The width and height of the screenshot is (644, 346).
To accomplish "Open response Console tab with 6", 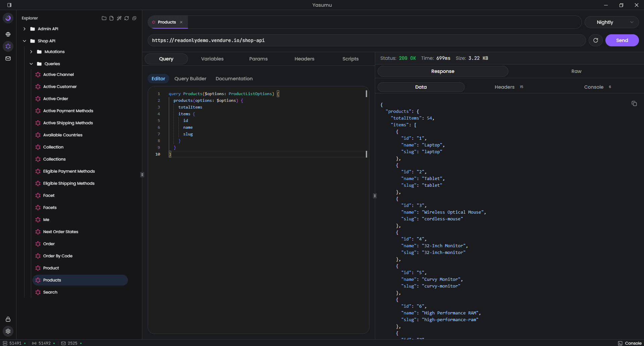I will point(598,87).
